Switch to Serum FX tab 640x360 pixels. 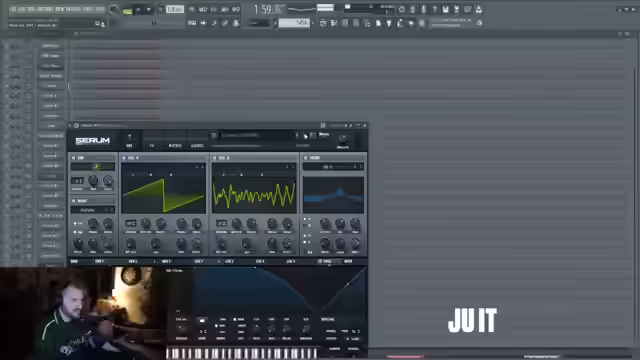tap(151, 145)
